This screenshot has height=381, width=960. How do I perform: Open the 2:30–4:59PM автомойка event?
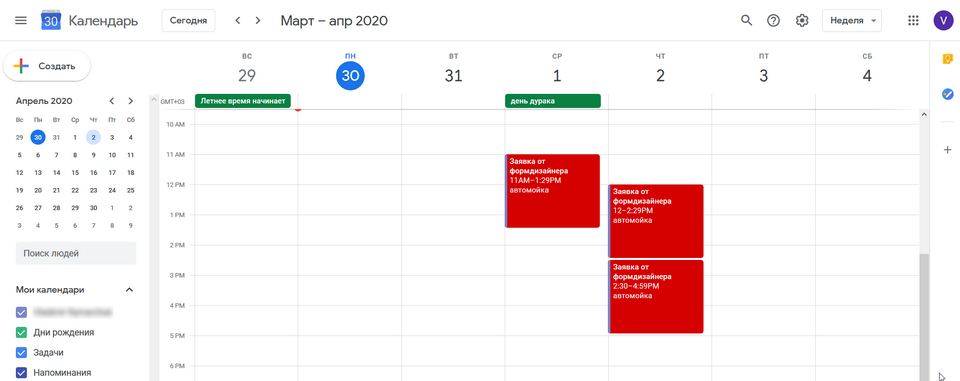click(x=656, y=297)
